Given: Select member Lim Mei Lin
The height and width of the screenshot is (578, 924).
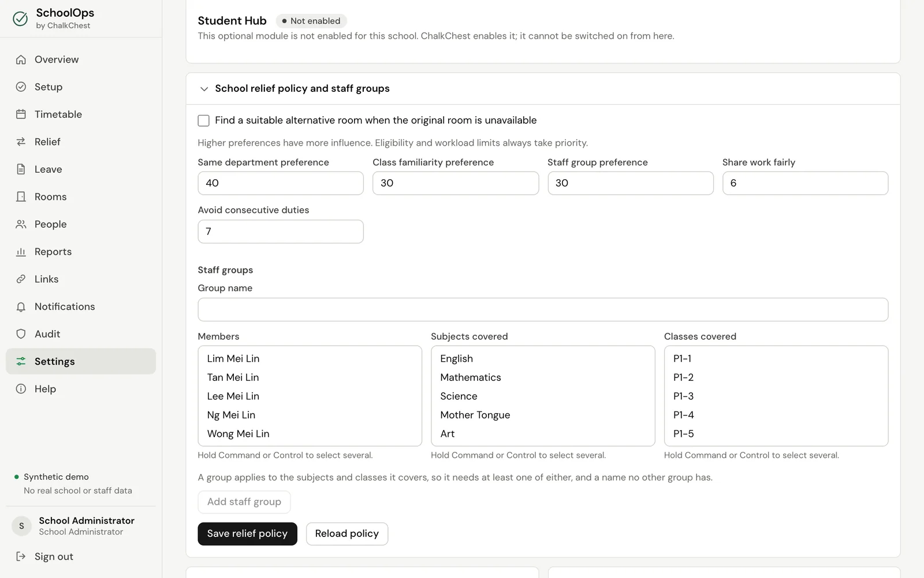Looking at the screenshot, I should pyautogui.click(x=310, y=358).
